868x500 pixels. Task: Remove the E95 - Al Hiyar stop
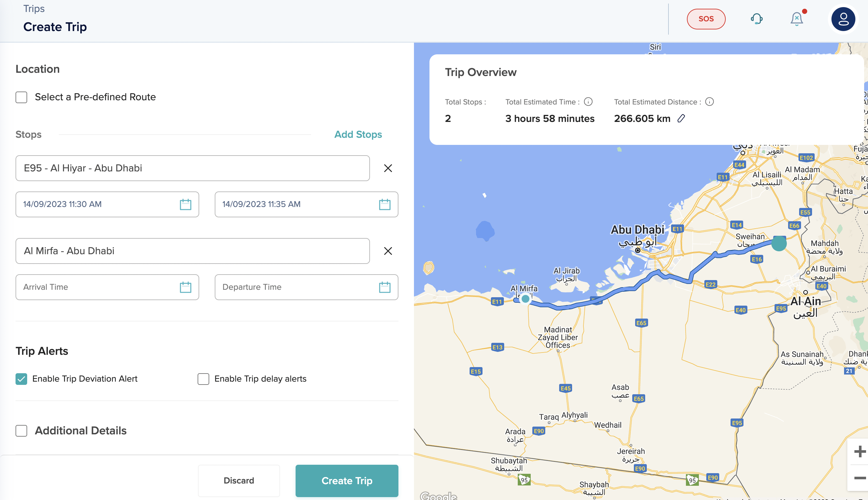point(388,168)
